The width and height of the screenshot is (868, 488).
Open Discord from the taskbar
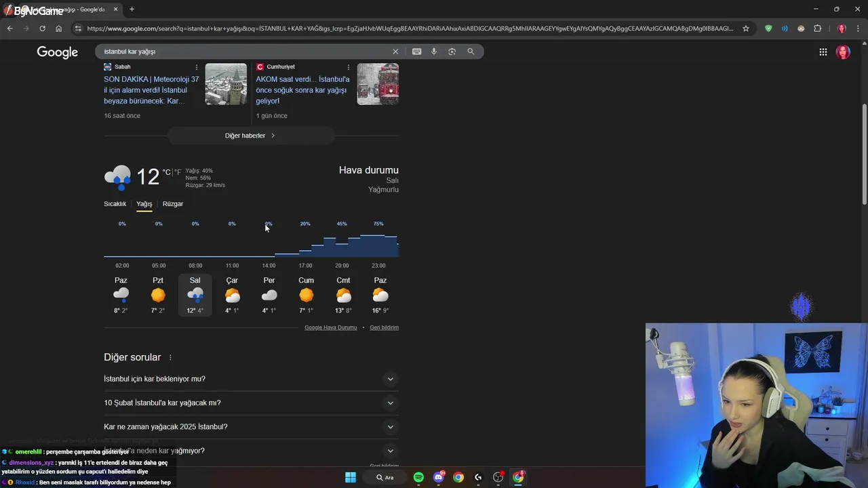439,477
